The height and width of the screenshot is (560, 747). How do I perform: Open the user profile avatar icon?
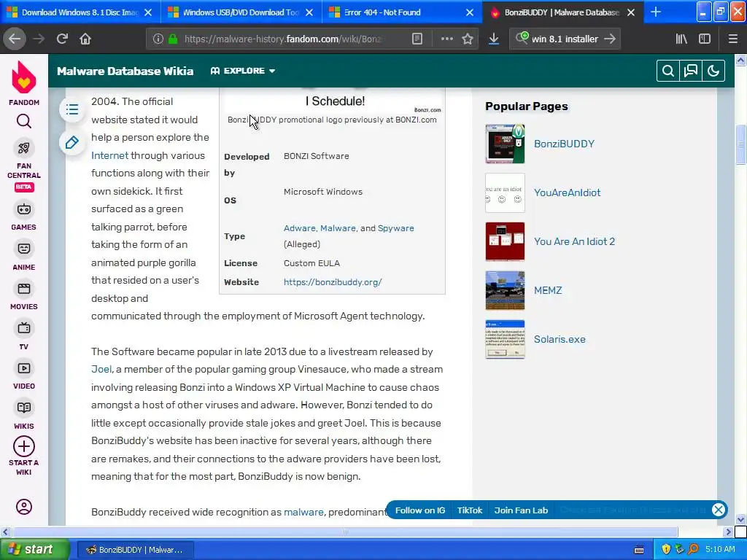(x=24, y=506)
